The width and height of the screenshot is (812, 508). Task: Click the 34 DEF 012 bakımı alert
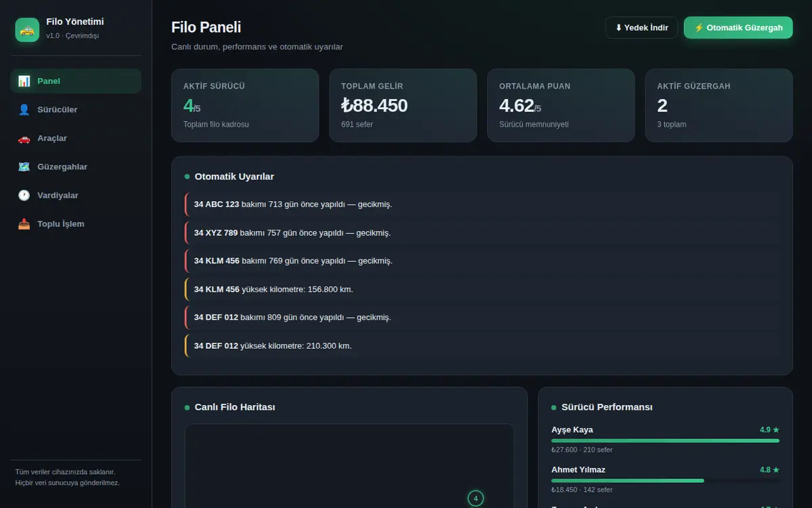coord(482,318)
